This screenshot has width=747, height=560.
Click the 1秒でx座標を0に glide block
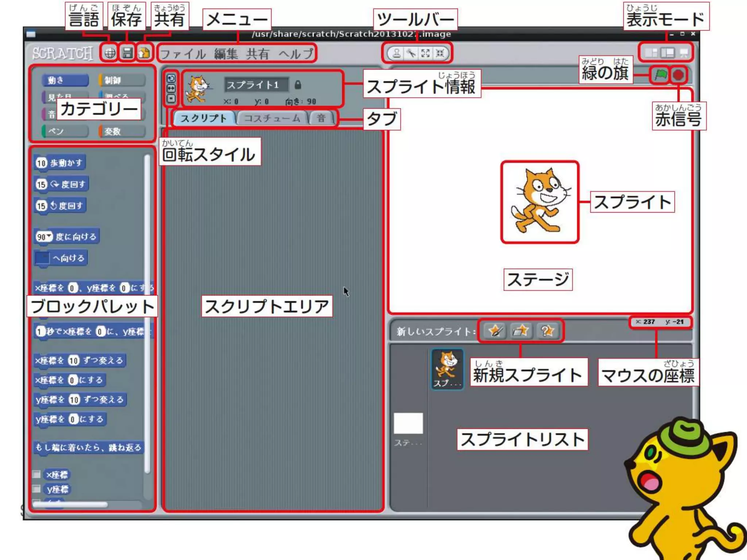point(93,331)
